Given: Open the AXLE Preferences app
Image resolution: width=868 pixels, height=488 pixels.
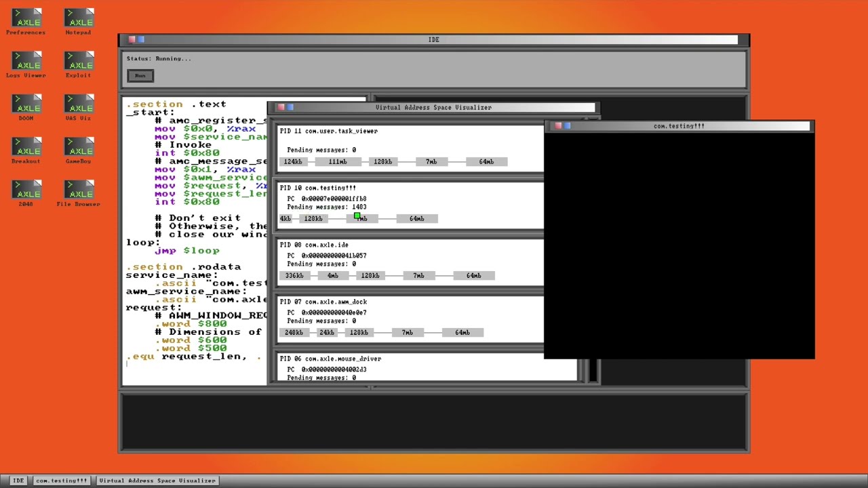Looking at the screenshot, I should point(26,19).
